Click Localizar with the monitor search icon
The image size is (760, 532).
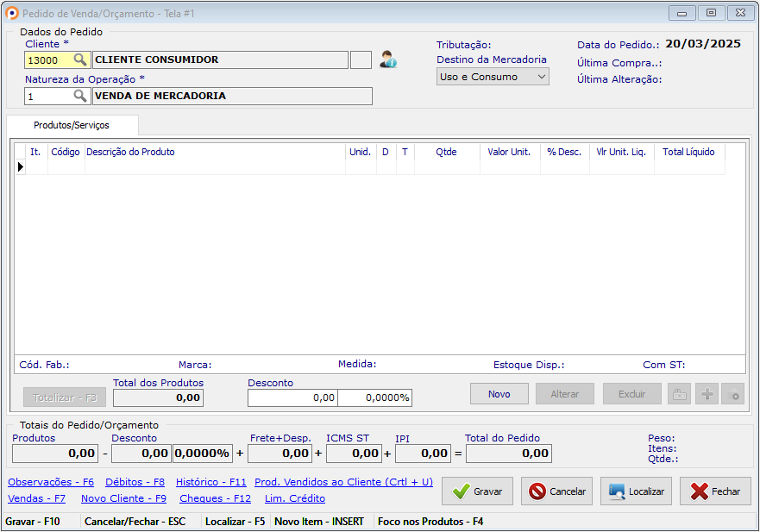coord(636,491)
